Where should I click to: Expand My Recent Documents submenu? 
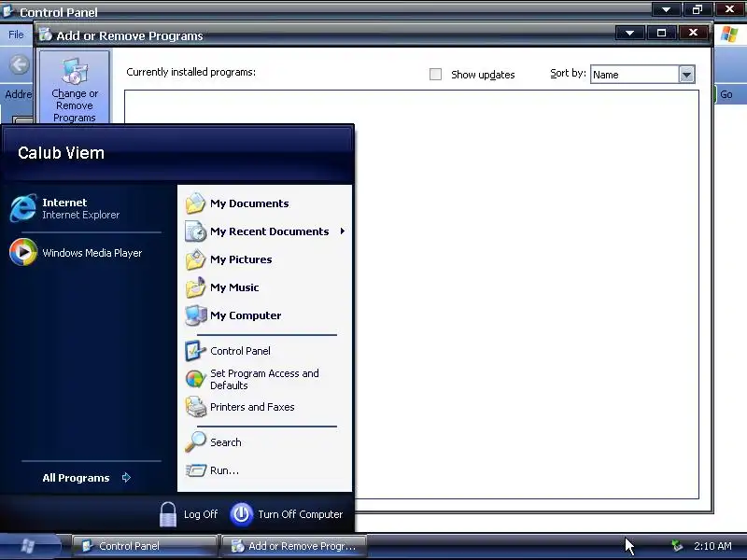pyautogui.click(x=264, y=231)
